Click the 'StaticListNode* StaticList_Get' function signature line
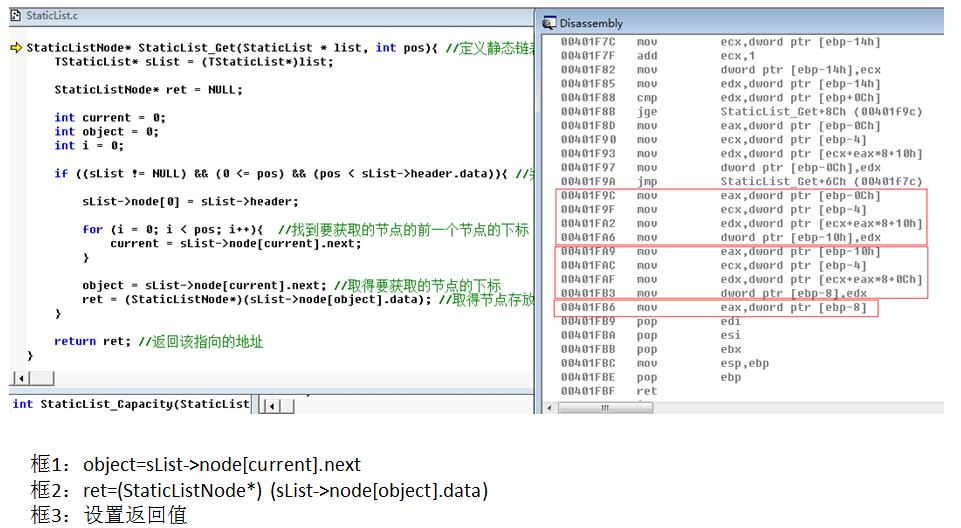The width and height of the screenshot is (961, 528). pos(280,48)
